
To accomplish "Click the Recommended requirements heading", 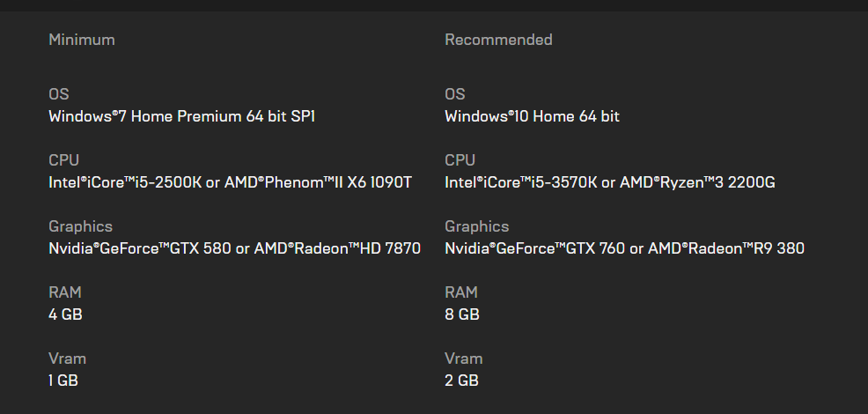I will tap(498, 40).
